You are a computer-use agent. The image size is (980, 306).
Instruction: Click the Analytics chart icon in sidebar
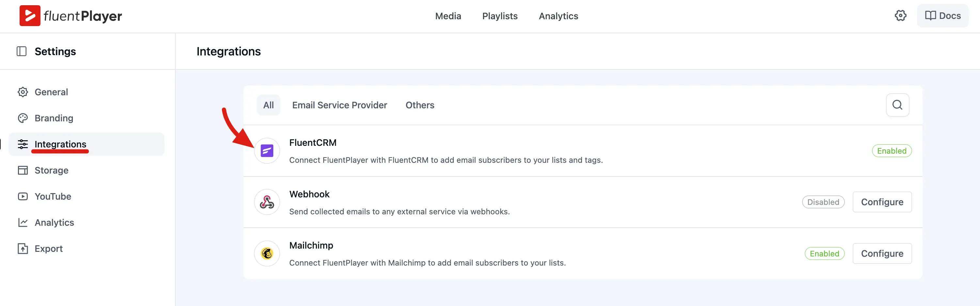click(x=23, y=222)
